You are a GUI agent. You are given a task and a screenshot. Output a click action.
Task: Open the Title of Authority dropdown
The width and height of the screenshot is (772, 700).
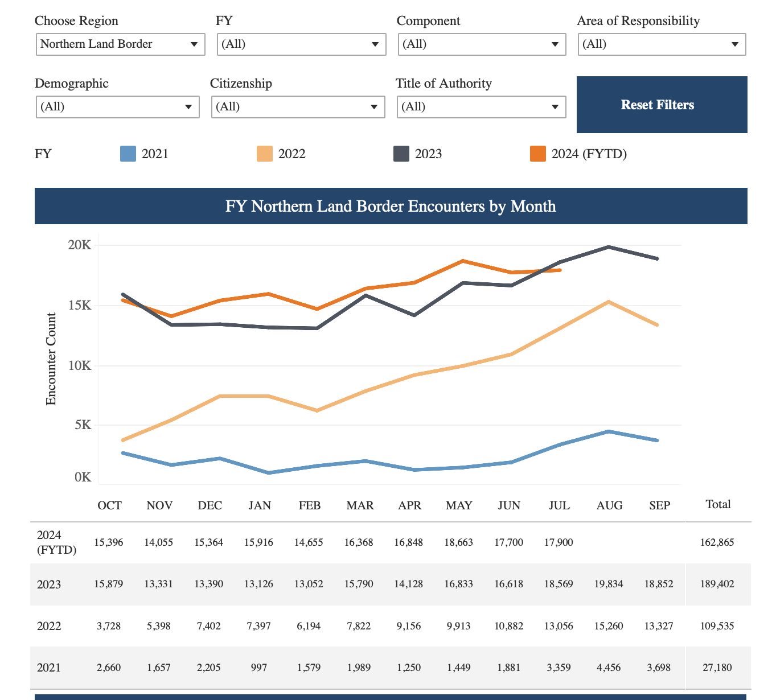click(482, 107)
